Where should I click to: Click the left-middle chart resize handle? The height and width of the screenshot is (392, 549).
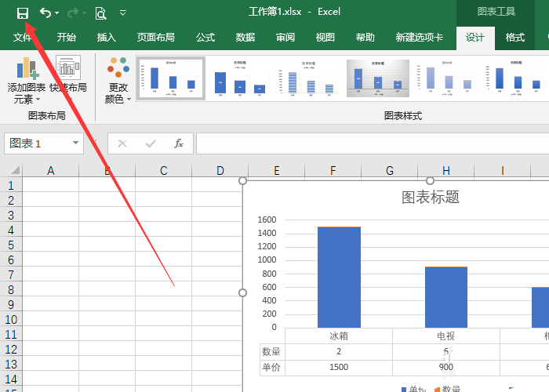[242, 292]
